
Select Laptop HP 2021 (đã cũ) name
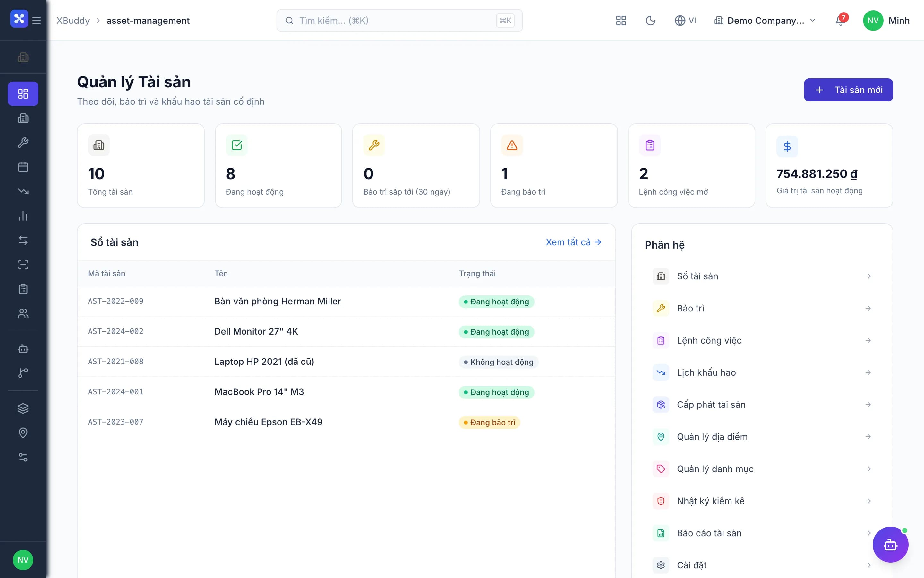(264, 362)
